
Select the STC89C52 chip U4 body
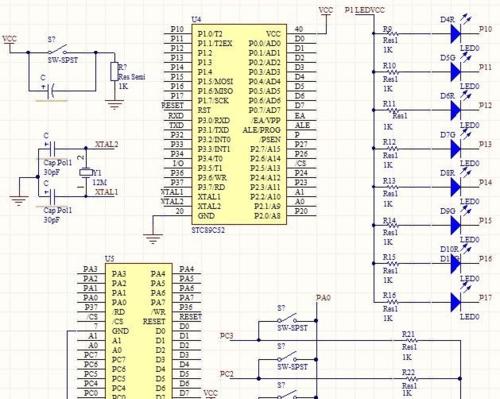click(239, 124)
